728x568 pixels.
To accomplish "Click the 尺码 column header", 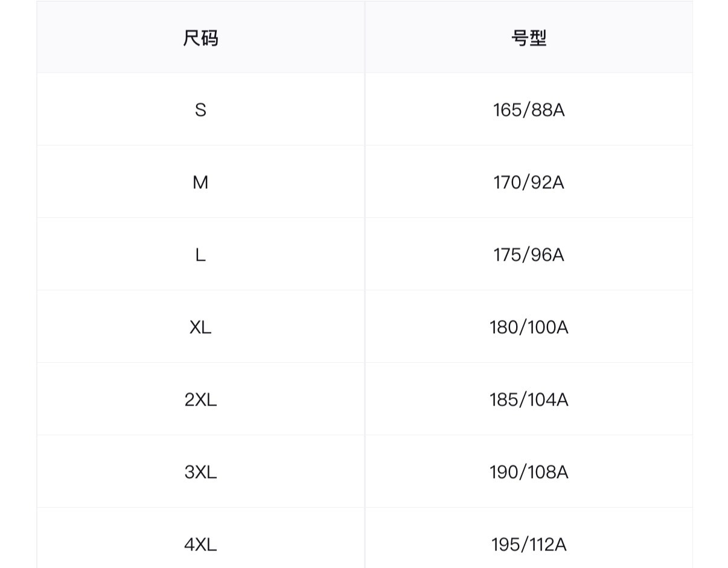I will tap(200, 38).
